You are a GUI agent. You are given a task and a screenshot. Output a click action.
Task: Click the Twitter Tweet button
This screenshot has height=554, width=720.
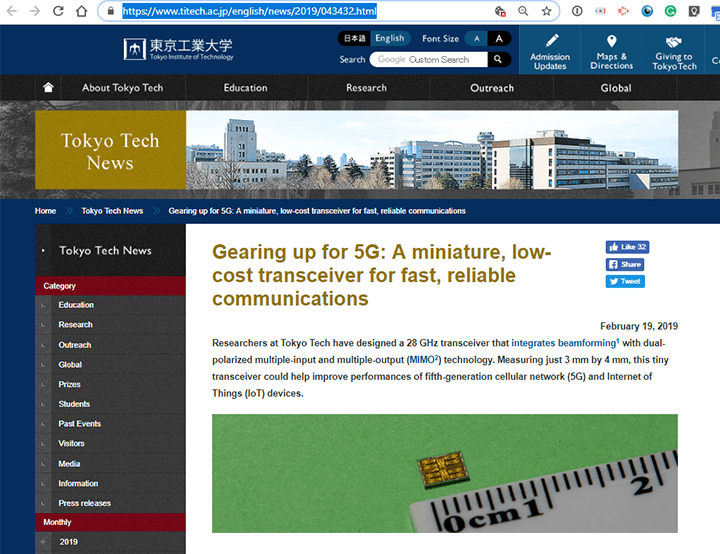(625, 281)
